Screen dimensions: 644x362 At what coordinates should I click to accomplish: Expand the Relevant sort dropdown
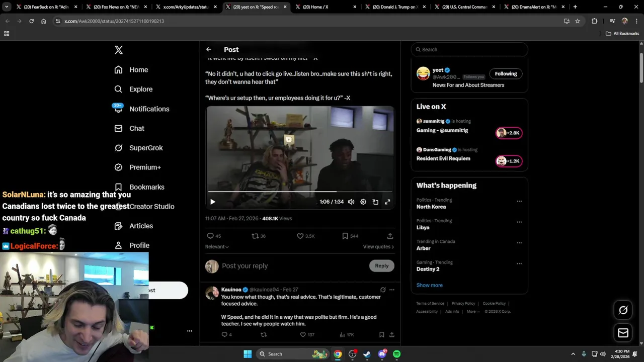217,247
